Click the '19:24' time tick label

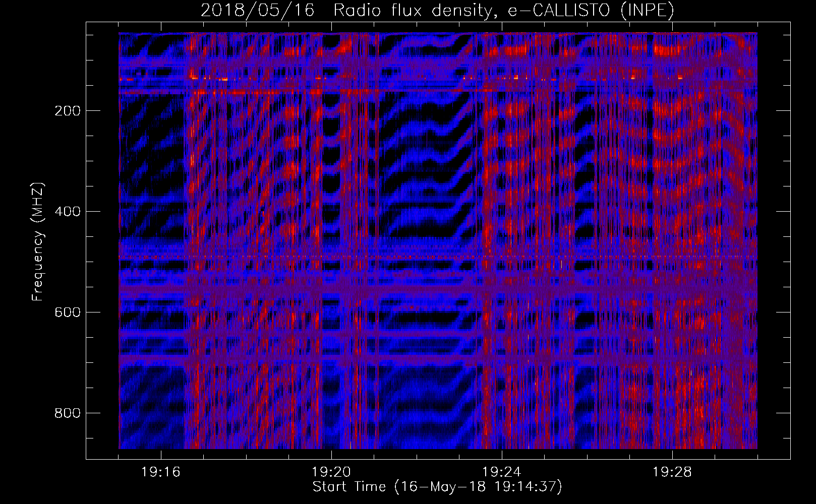(x=502, y=472)
